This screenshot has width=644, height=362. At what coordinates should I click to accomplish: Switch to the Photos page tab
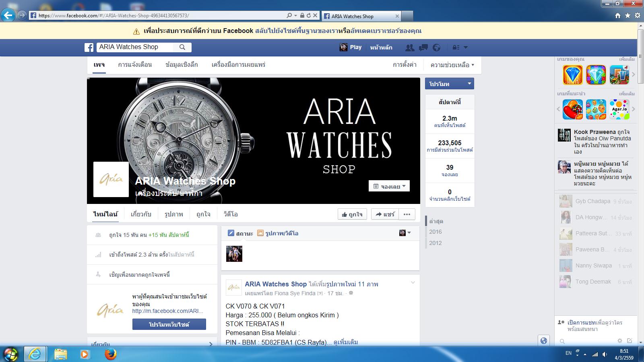click(x=174, y=214)
